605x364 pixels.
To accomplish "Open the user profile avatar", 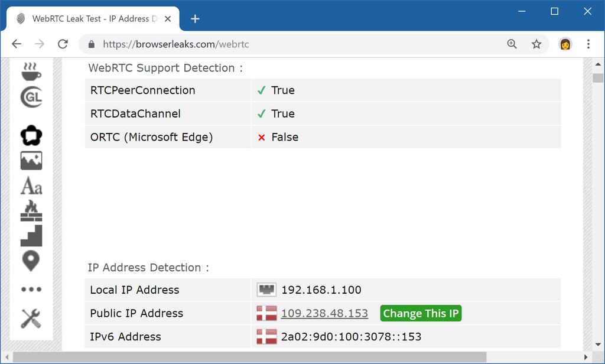I will 565,44.
